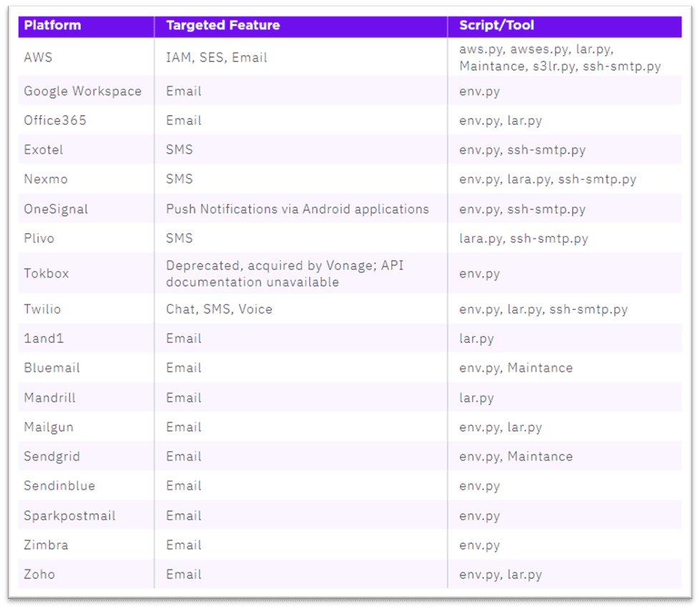Click 'env.py, Maintance' in the Bluemail row
700x609 pixels.
tap(516, 369)
